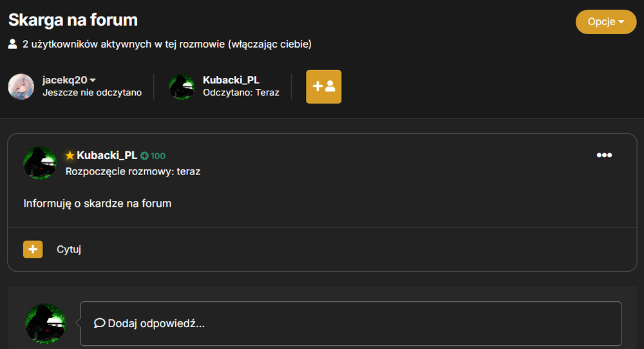This screenshot has width=644, height=349.
Task: Click the gold star beside Kubacki_PL
Action: click(70, 155)
